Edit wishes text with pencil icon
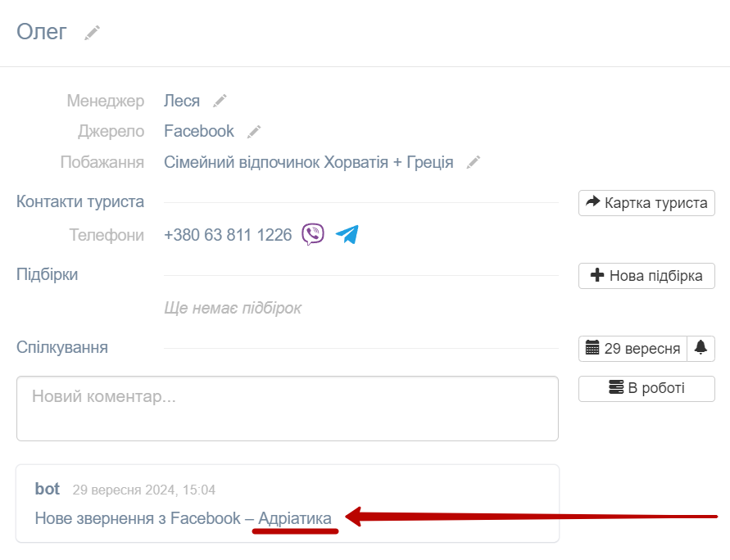730x560 pixels. [x=473, y=163]
